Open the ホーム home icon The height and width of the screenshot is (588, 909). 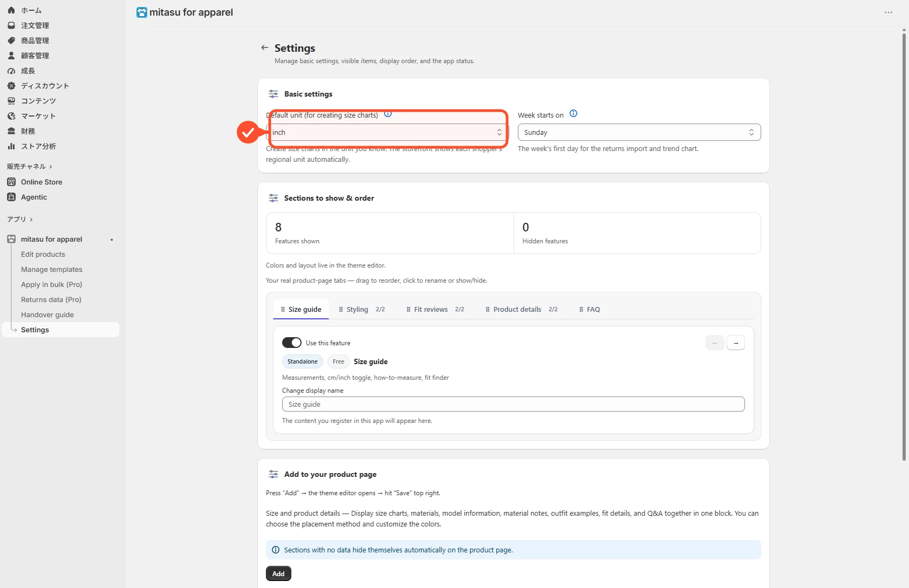(11, 10)
